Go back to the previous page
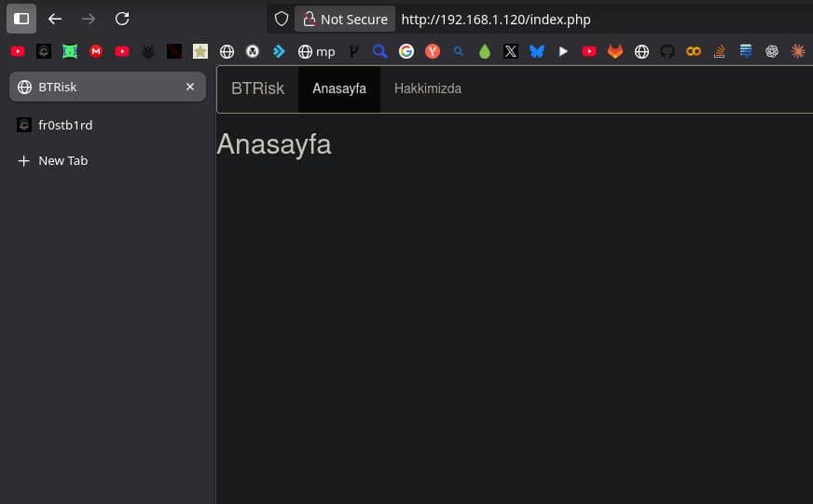 (x=55, y=19)
